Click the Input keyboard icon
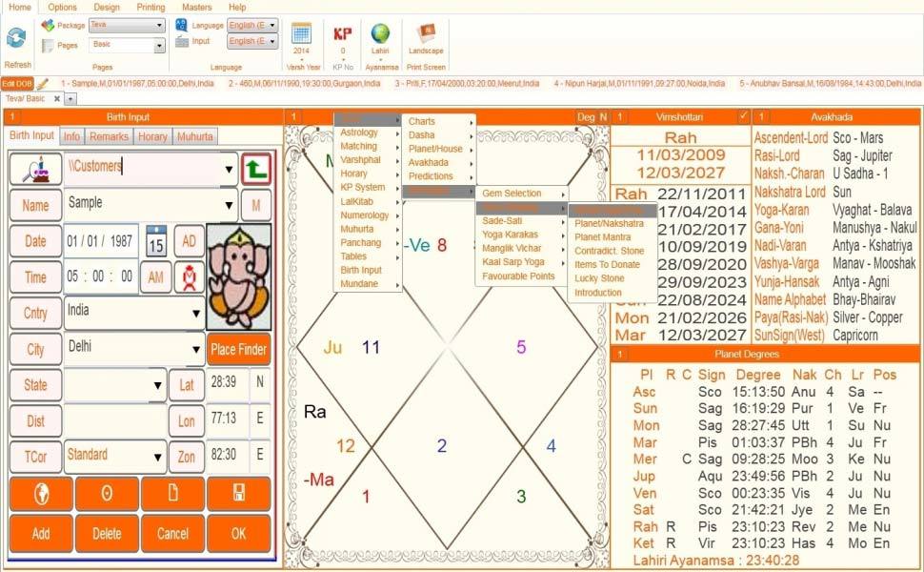Image resolution: width=924 pixels, height=572 pixels. pyautogui.click(x=182, y=41)
